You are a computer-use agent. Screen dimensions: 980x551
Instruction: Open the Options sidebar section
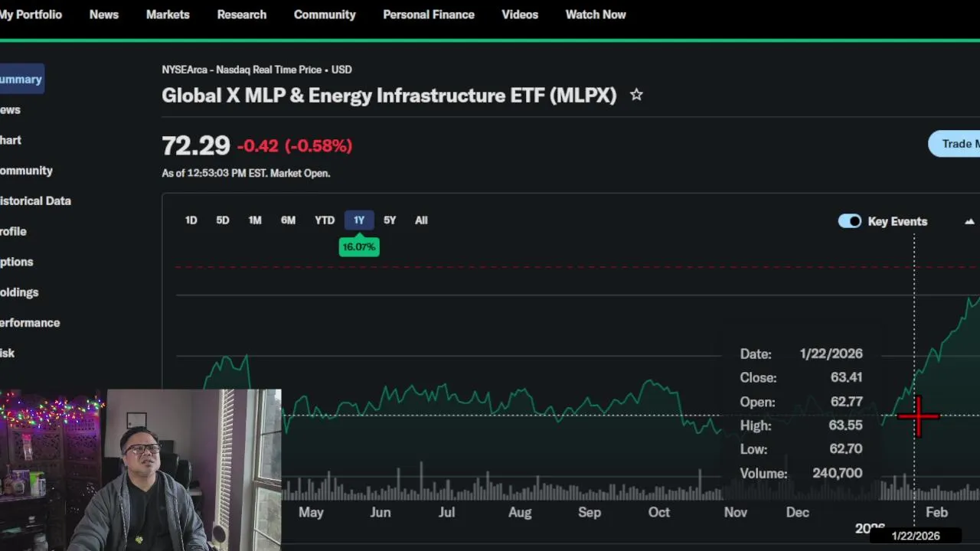(17, 262)
